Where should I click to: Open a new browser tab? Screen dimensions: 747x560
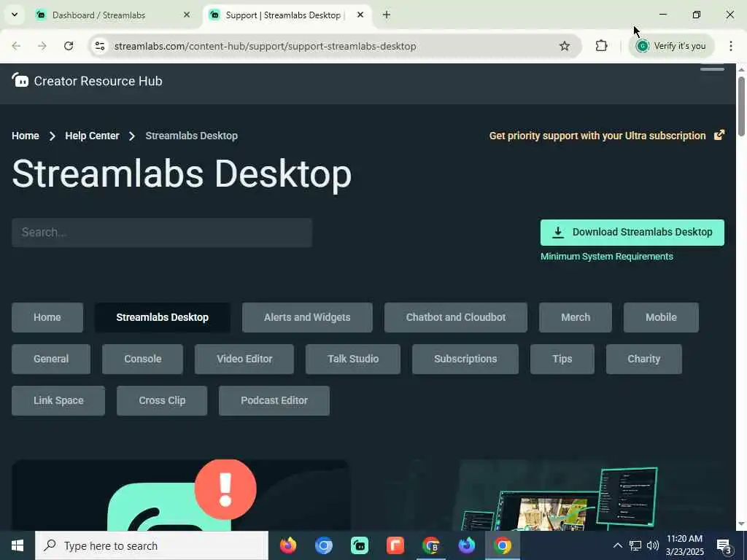click(x=387, y=15)
